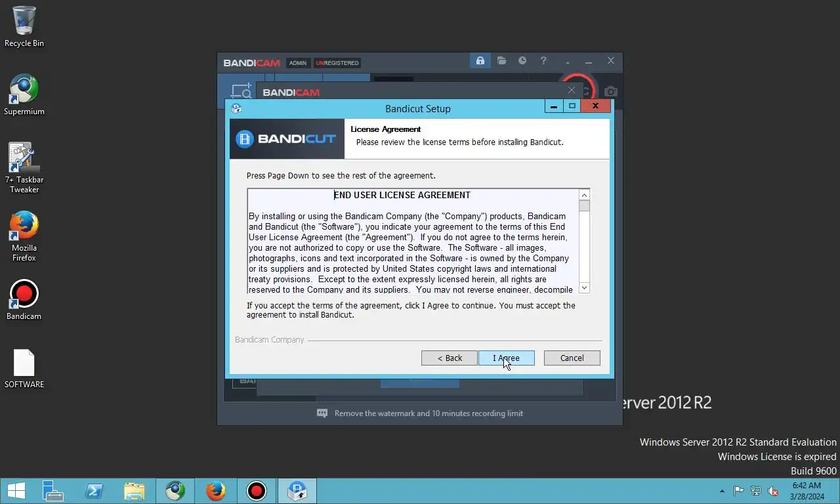Open the Windows Start button
The width and height of the screenshot is (840, 504).
[16, 491]
